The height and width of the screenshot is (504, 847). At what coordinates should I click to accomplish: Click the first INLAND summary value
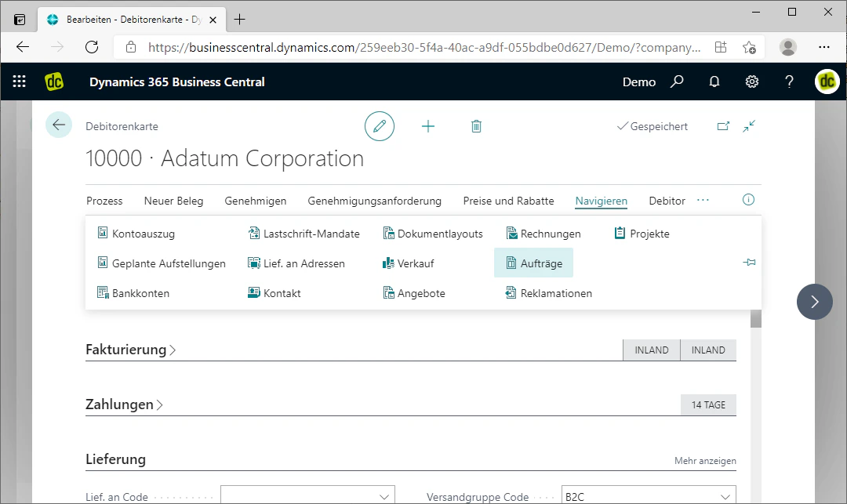[x=652, y=350]
